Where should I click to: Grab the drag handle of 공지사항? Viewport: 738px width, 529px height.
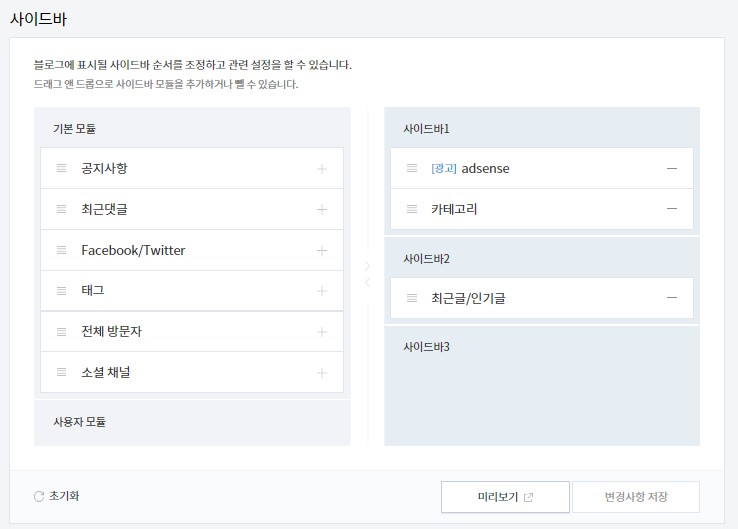pos(62,168)
